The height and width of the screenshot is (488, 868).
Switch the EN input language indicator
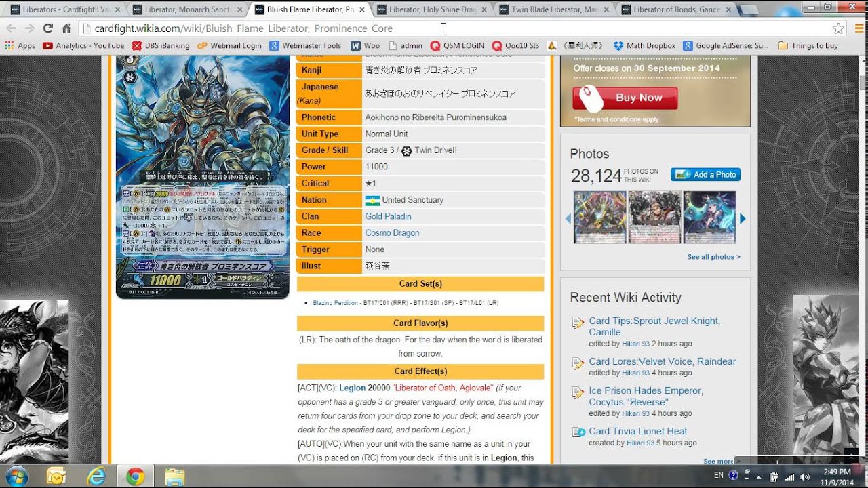click(x=719, y=475)
